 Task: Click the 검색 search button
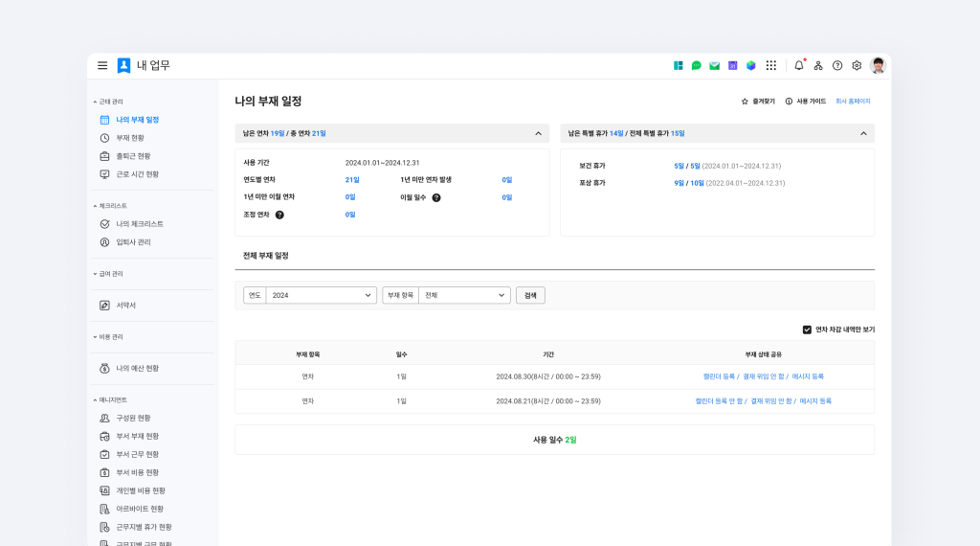coord(530,295)
